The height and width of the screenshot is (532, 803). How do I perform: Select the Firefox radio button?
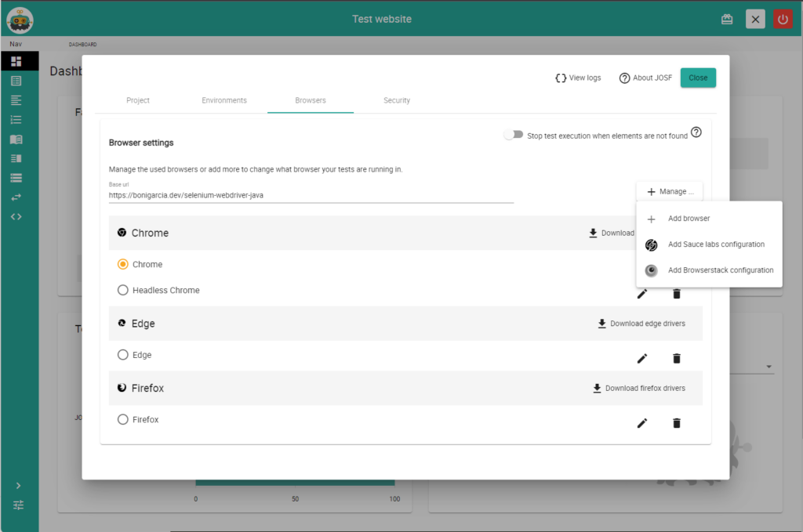(x=122, y=420)
